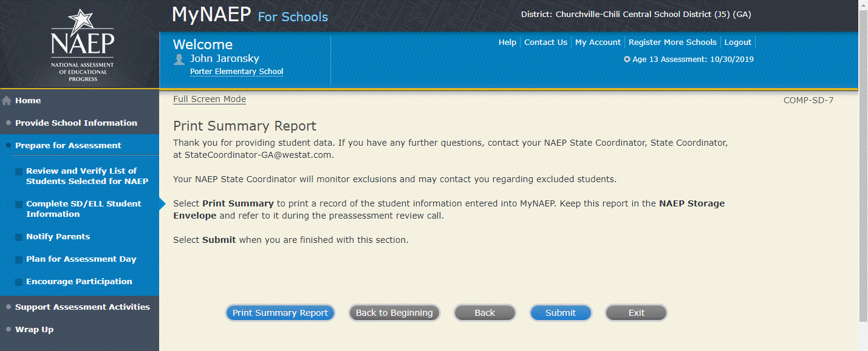Click Register More Schools

(x=672, y=43)
